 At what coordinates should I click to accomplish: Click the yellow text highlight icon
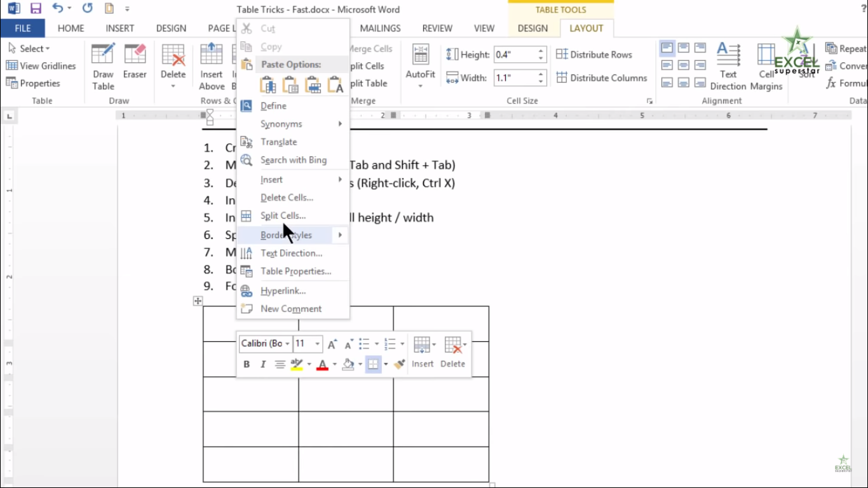[296, 364]
